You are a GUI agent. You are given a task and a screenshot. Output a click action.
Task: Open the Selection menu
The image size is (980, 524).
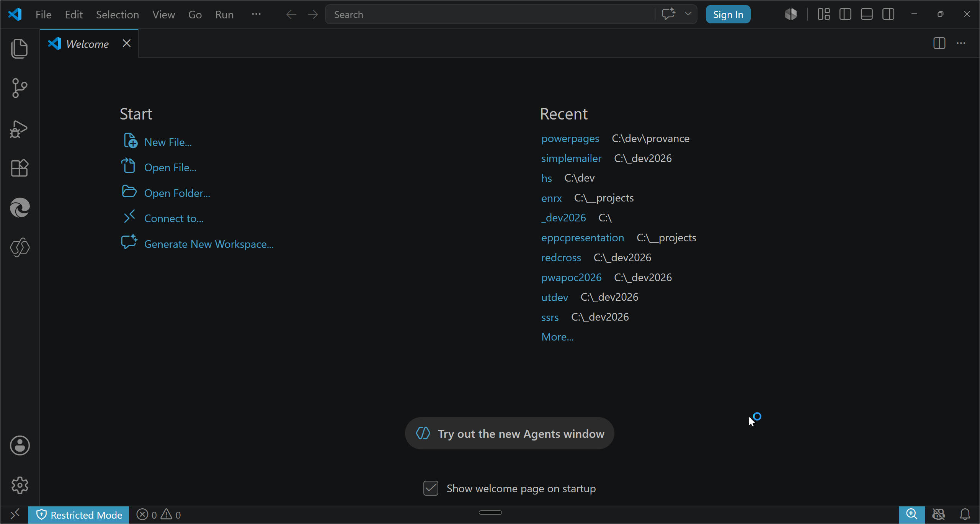click(x=118, y=15)
